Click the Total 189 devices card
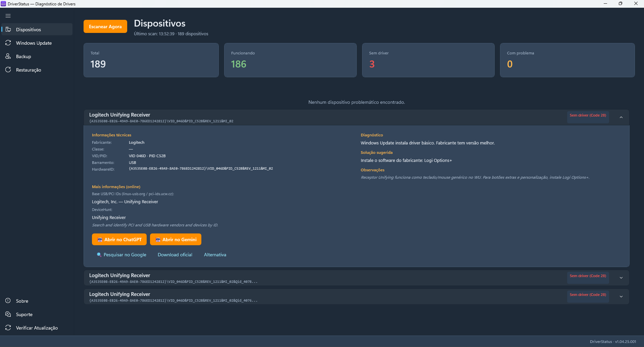Image resolution: width=644 pixels, height=347 pixels. point(151,60)
